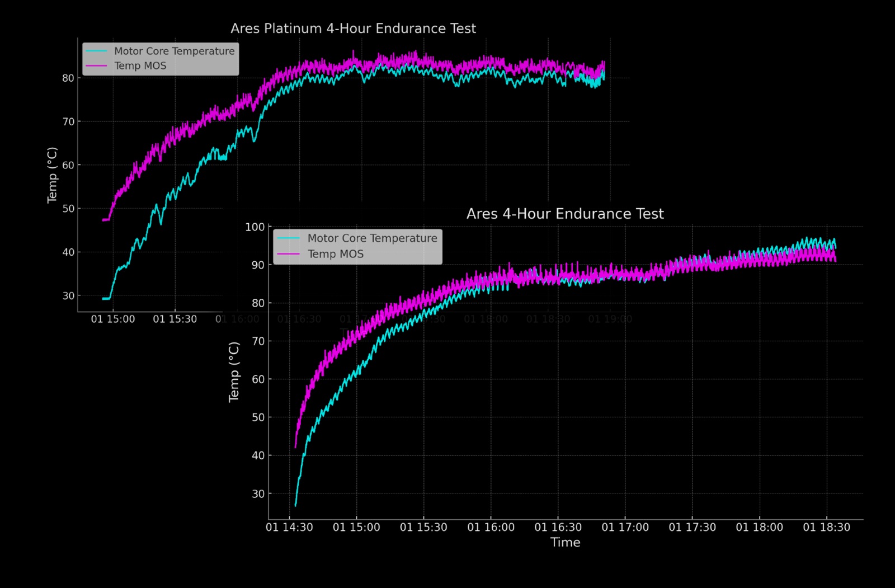Click magenta legend line in Ares Platinum chart
Image resolution: width=895 pixels, height=588 pixels.
(x=96, y=66)
